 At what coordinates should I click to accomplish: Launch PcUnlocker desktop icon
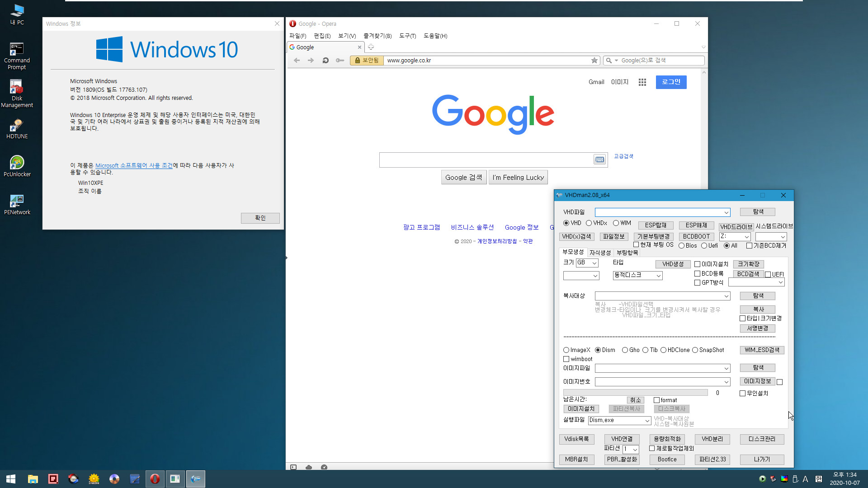click(17, 166)
